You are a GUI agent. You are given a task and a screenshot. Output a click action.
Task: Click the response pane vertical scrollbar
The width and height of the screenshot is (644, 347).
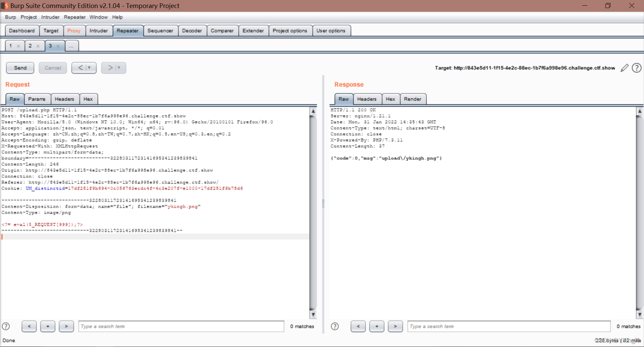point(640,213)
